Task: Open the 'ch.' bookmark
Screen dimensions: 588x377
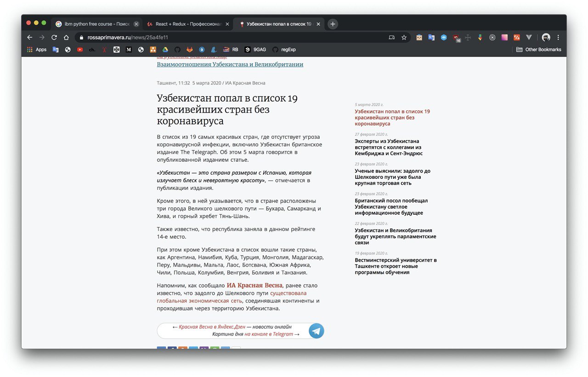Action: pos(92,50)
